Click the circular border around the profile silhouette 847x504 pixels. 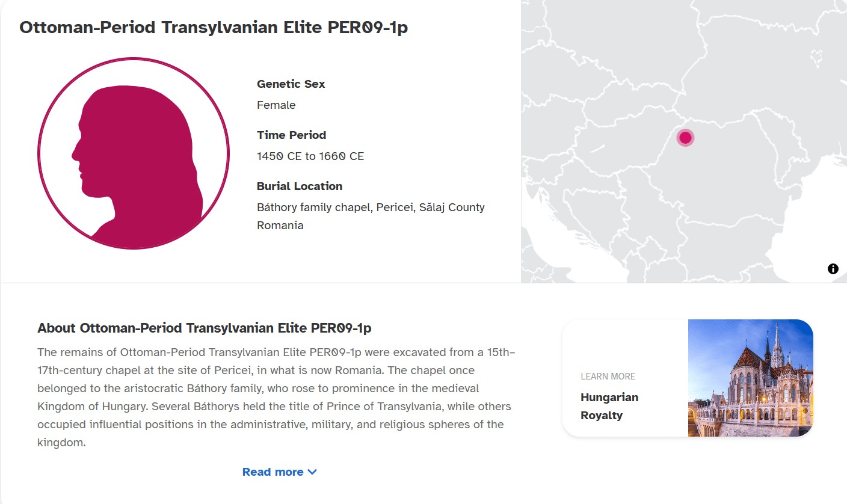(134, 59)
